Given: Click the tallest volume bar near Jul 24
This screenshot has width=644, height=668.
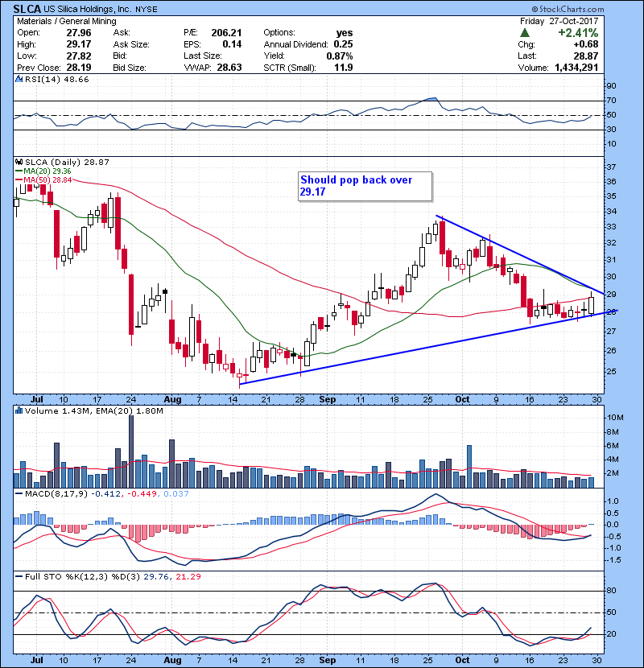Looking at the screenshot, I should (x=131, y=452).
